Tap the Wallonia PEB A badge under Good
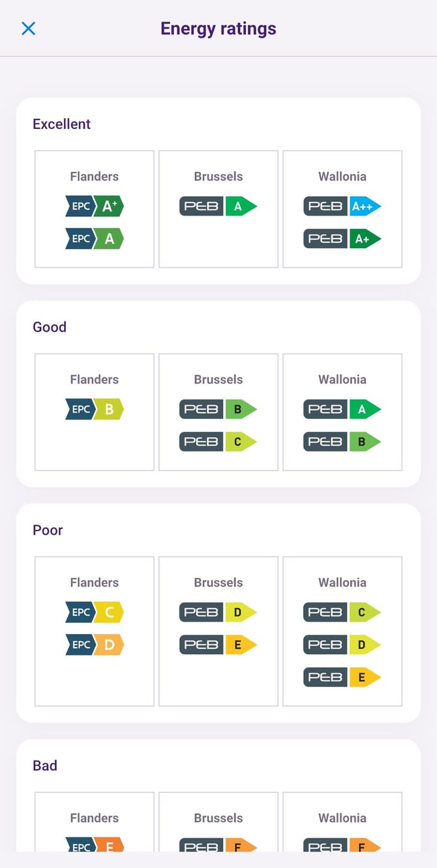 pyautogui.click(x=342, y=409)
